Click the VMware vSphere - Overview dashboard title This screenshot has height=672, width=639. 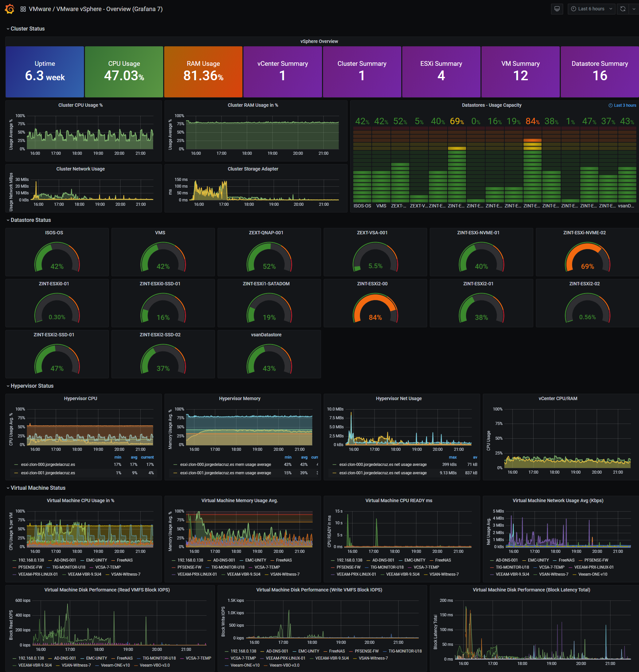coord(109,9)
